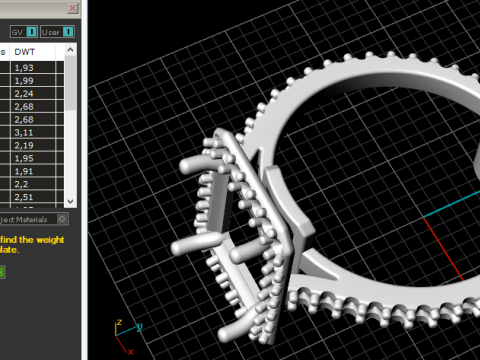Open the Project Materials dropdown
The image size is (480, 360).
click(33, 219)
